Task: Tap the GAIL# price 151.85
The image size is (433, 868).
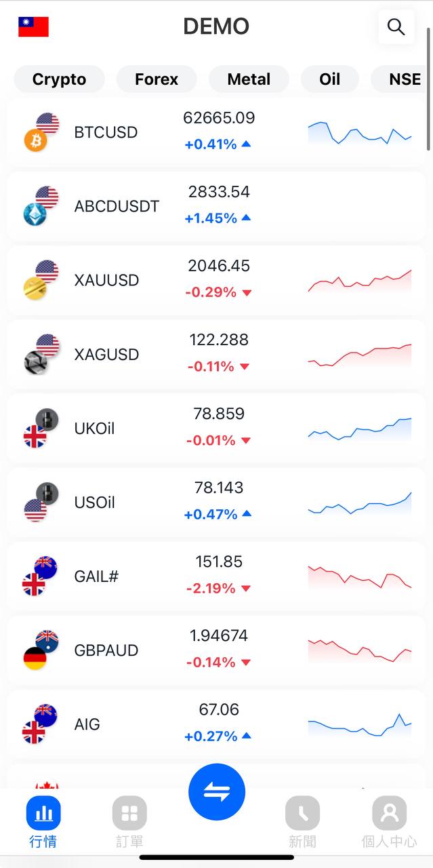Action: point(219,561)
